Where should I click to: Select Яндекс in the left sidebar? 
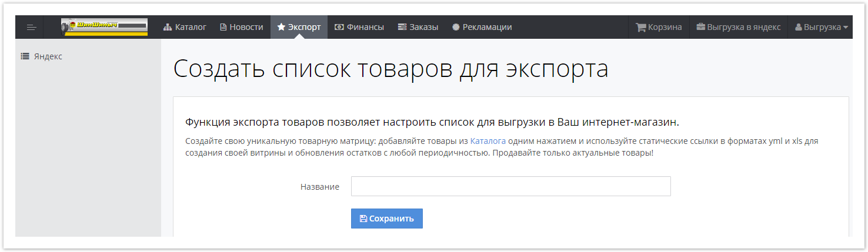tap(42, 56)
